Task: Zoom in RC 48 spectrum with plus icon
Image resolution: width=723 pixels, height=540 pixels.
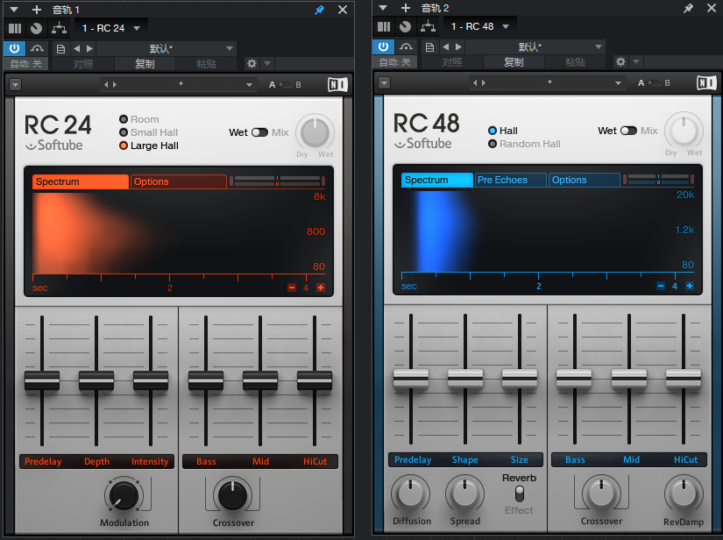Action: [x=689, y=286]
